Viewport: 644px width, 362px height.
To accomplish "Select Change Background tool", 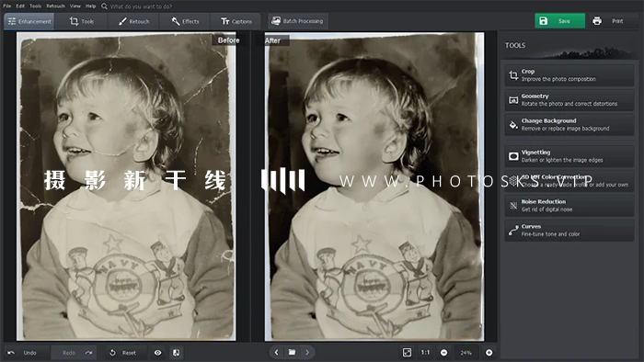I will point(569,125).
